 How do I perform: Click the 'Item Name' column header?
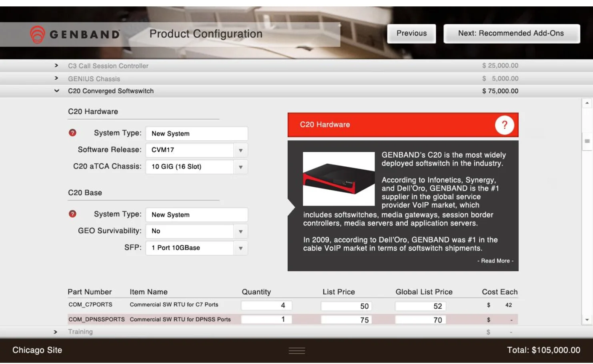tap(148, 292)
